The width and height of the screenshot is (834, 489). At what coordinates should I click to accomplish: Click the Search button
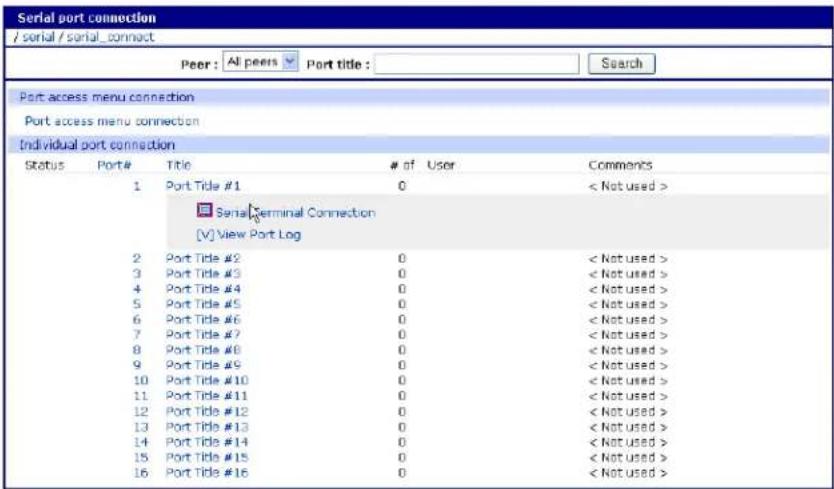point(621,63)
